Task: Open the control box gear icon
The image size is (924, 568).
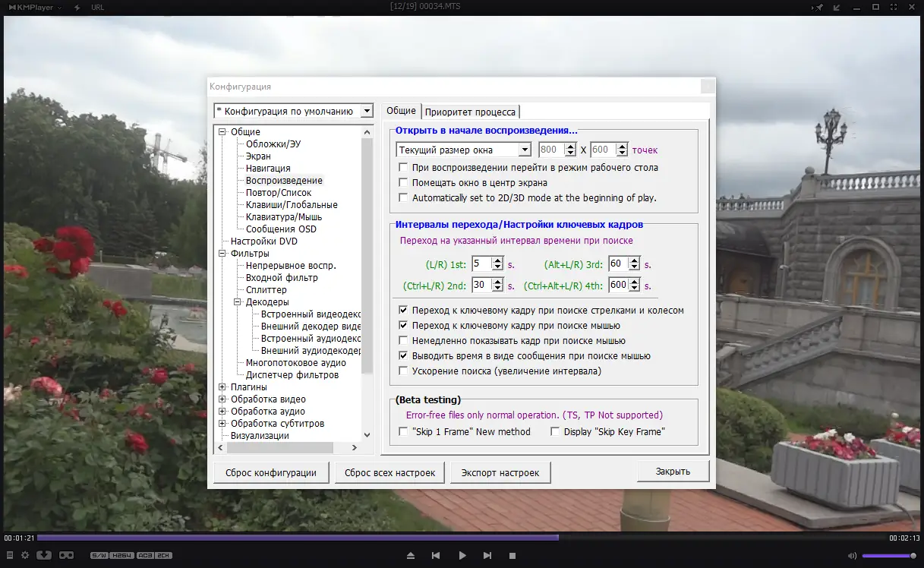Action: pos(25,555)
